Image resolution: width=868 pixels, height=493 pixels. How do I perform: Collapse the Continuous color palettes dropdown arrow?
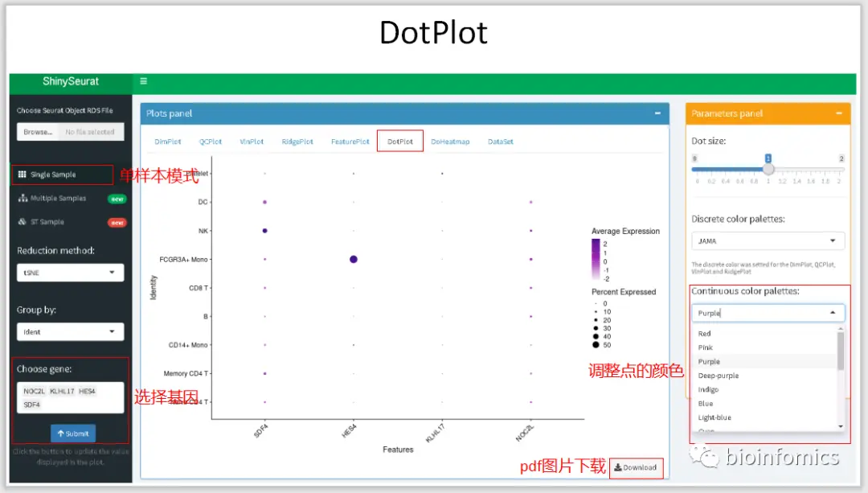(833, 313)
